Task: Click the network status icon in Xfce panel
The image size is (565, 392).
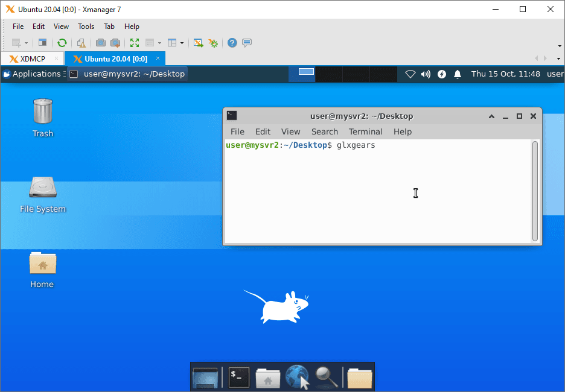Action: (410, 74)
